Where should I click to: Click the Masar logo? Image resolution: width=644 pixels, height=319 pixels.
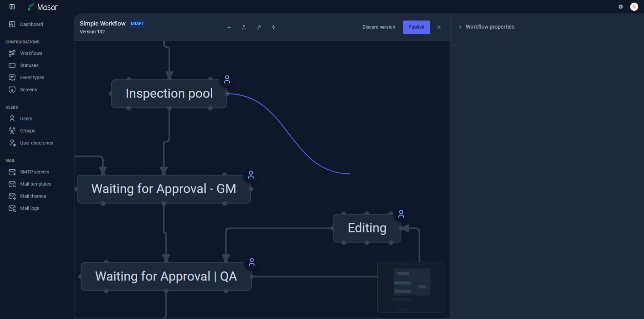[43, 6]
